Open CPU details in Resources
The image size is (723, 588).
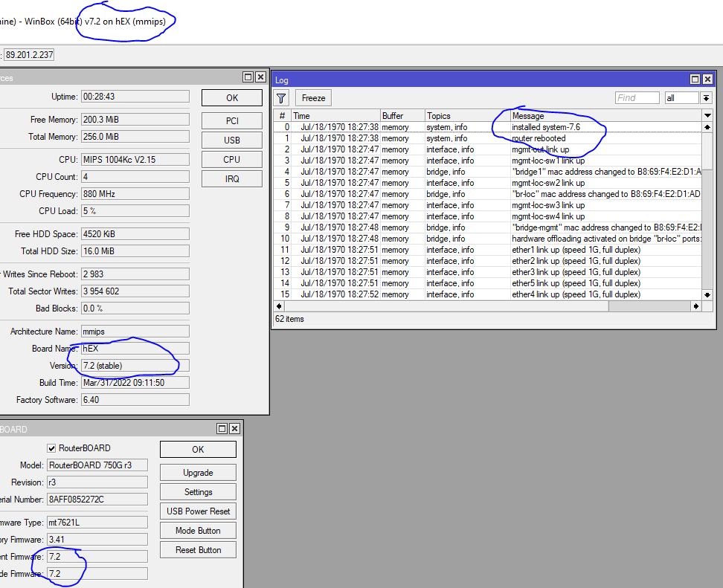(232, 159)
